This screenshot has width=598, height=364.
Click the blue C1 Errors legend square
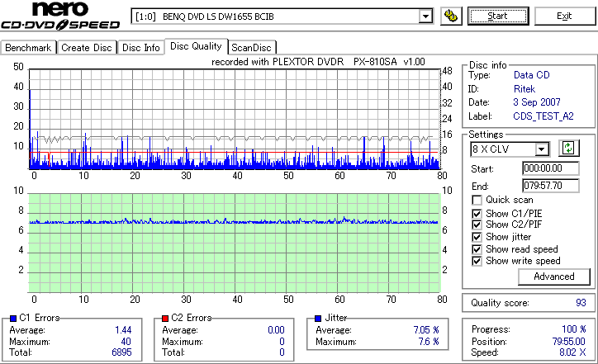[x=13, y=319]
